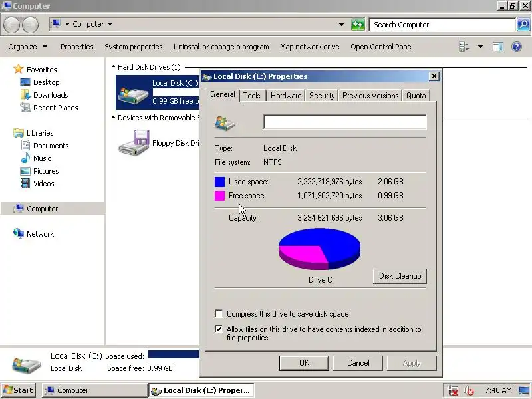Uncheck Allow files to be indexed

pyautogui.click(x=219, y=329)
